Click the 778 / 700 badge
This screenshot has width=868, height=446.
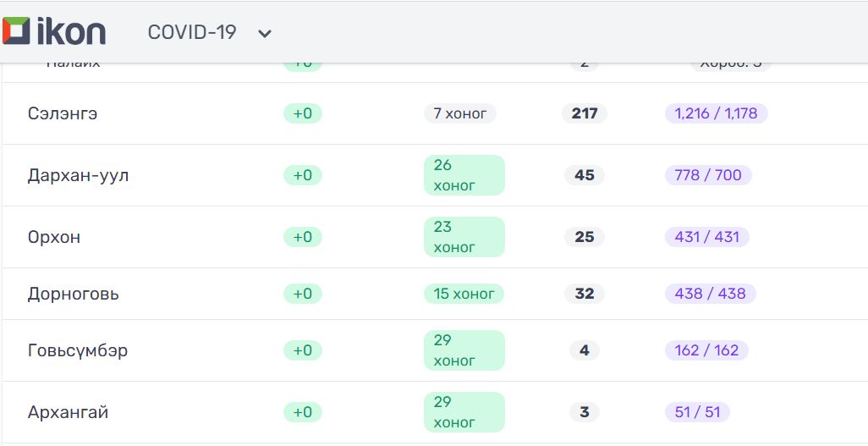tap(708, 175)
